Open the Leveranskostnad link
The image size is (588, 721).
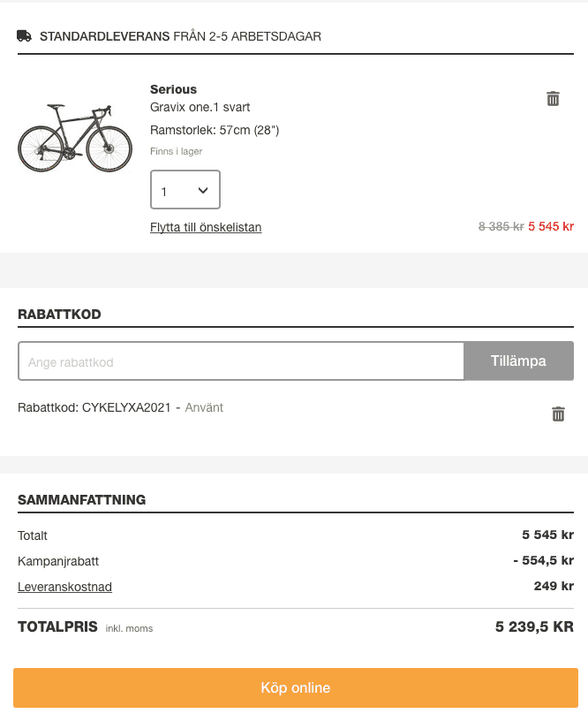(64, 587)
